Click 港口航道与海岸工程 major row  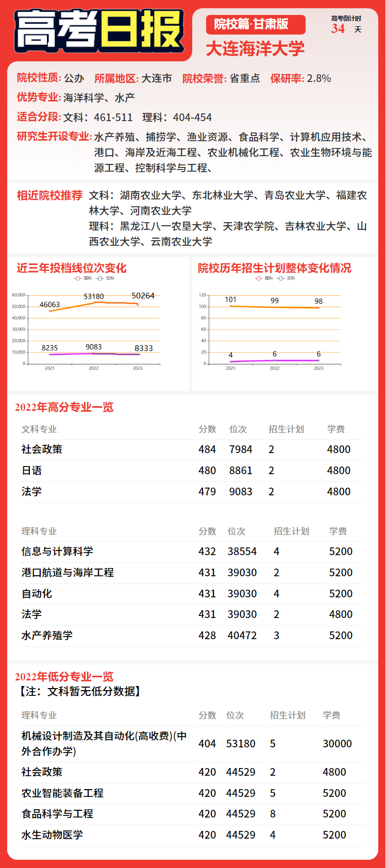(x=193, y=573)
